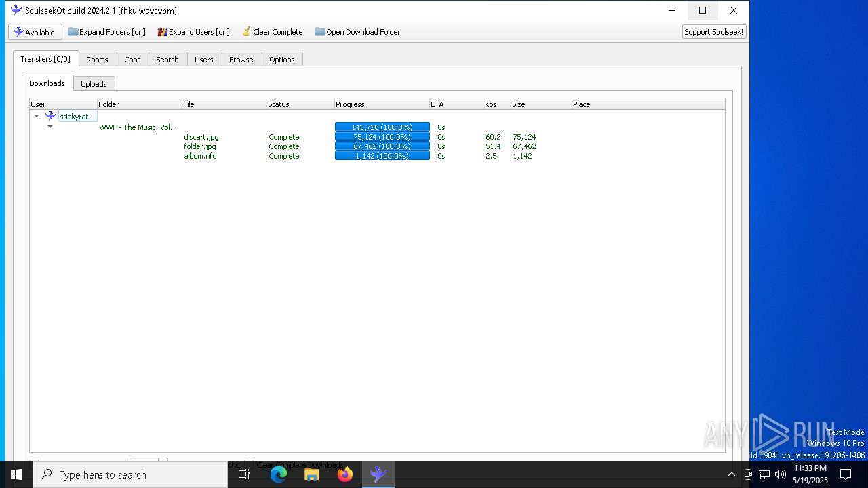The height and width of the screenshot is (488, 868).
Task: Switch to the Rooms tab
Action: (x=97, y=60)
